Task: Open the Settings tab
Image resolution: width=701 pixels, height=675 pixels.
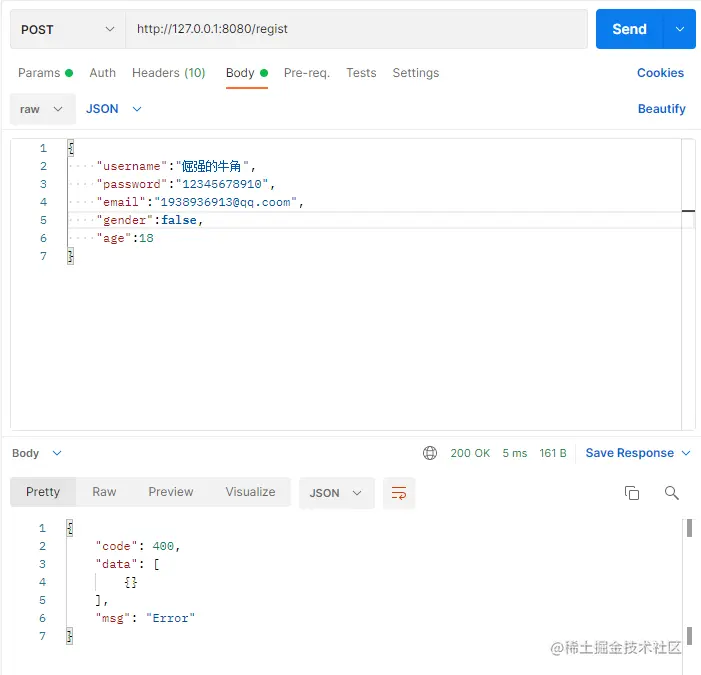Action: [416, 73]
